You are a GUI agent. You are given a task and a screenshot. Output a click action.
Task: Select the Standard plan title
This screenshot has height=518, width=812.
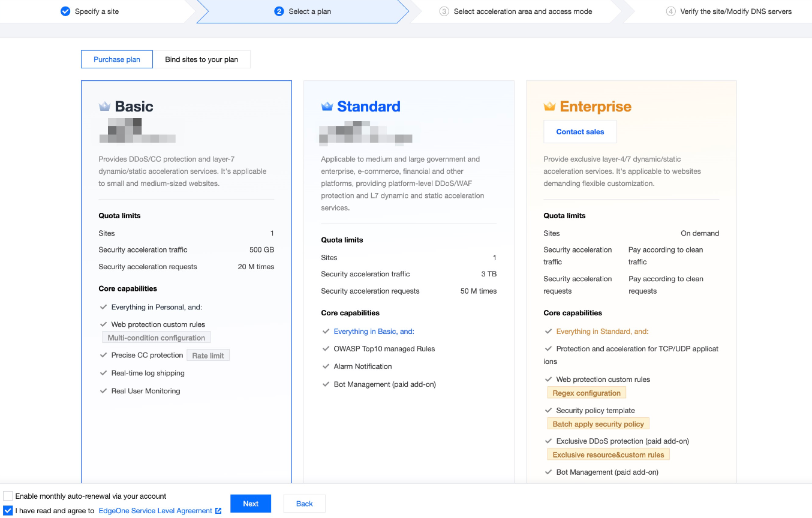[x=368, y=107]
